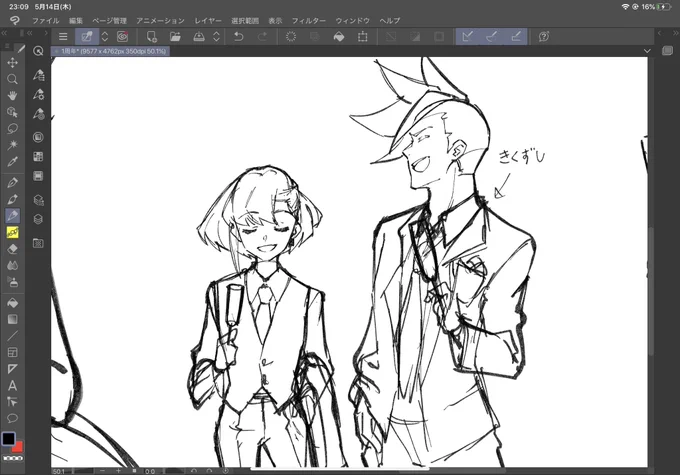The image size is (680, 475).
Task: Open the Layer Property palette icon
Action: click(x=38, y=200)
